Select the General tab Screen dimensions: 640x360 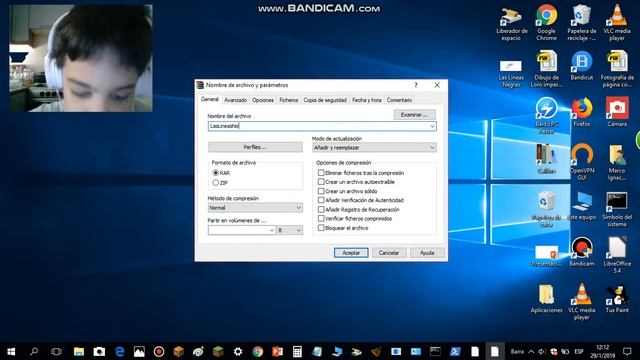pos(210,99)
